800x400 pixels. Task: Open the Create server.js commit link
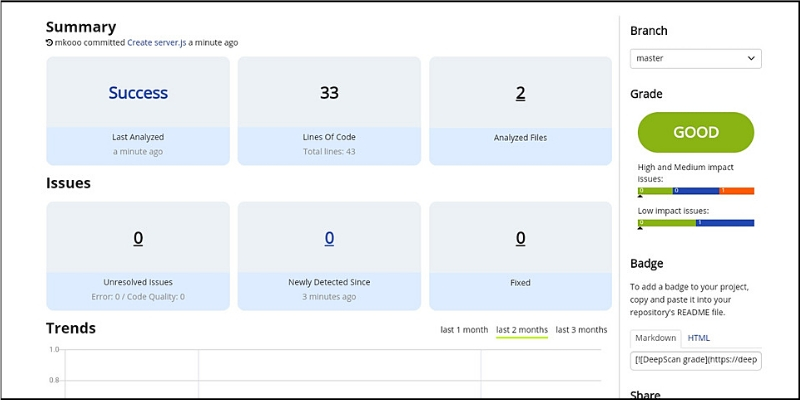[x=157, y=43]
